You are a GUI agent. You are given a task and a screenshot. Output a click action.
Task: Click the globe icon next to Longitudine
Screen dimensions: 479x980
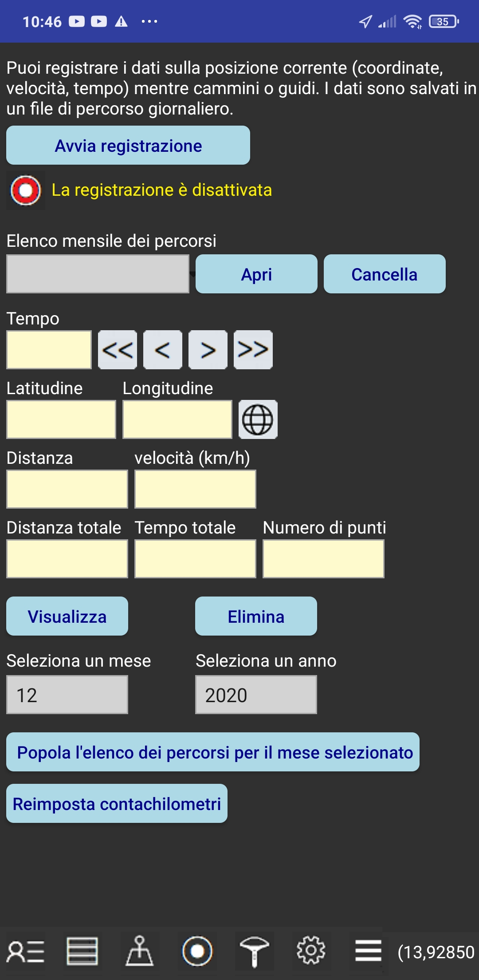pyautogui.click(x=258, y=419)
